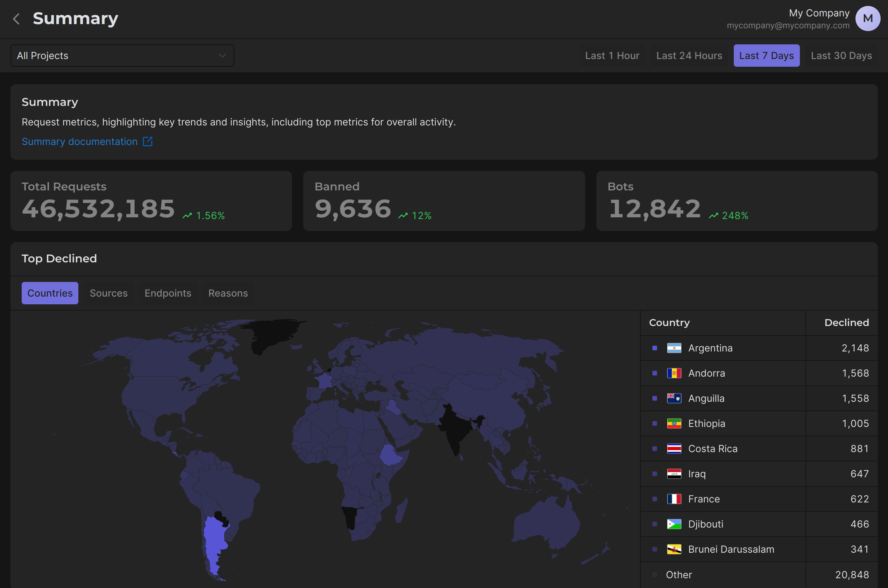Open the Summary documentation link
888x588 pixels.
coord(80,141)
